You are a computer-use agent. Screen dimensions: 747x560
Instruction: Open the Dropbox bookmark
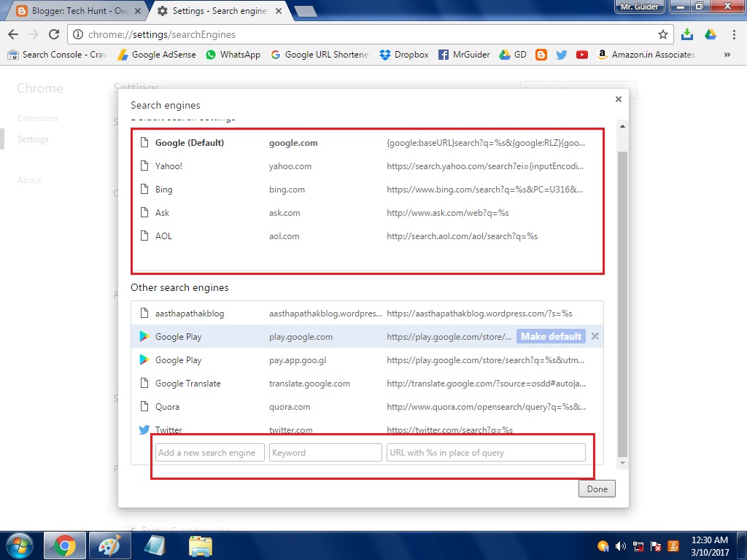(x=403, y=54)
